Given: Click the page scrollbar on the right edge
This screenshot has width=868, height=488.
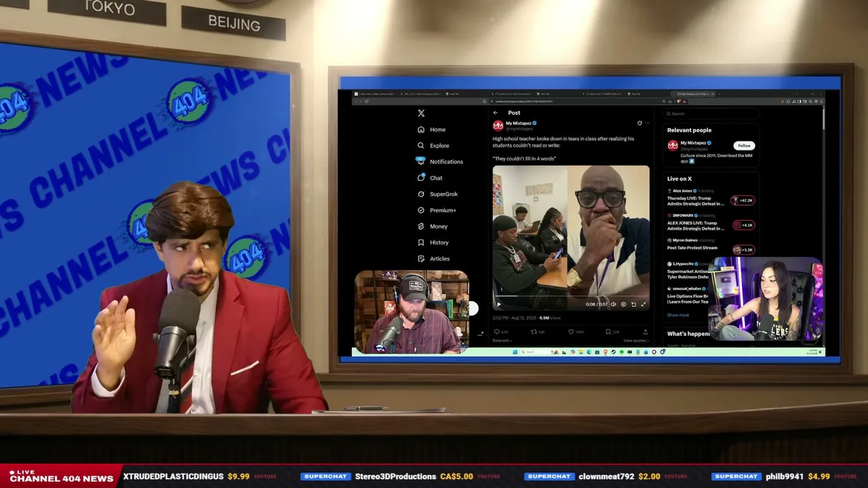Looking at the screenshot, I should 823,119.
